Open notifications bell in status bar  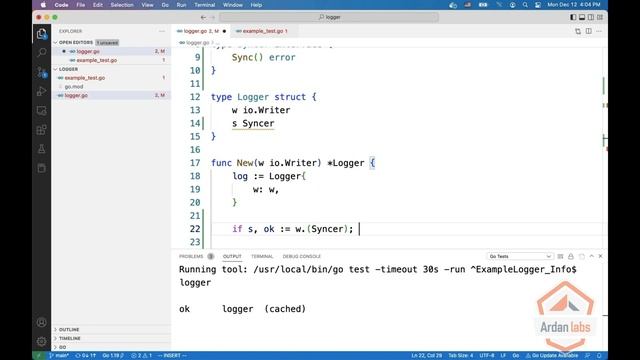599,356
